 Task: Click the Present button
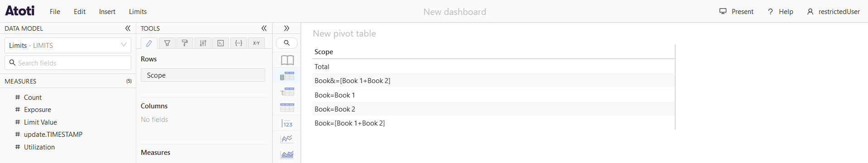coord(736,12)
